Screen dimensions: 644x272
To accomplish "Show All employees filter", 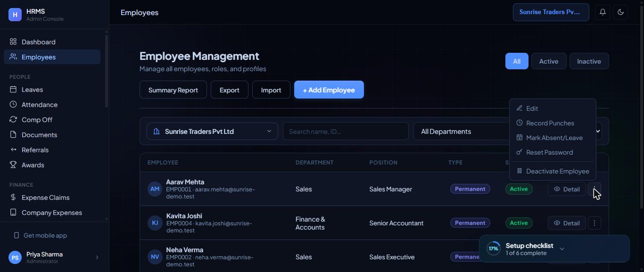I will (x=517, y=61).
